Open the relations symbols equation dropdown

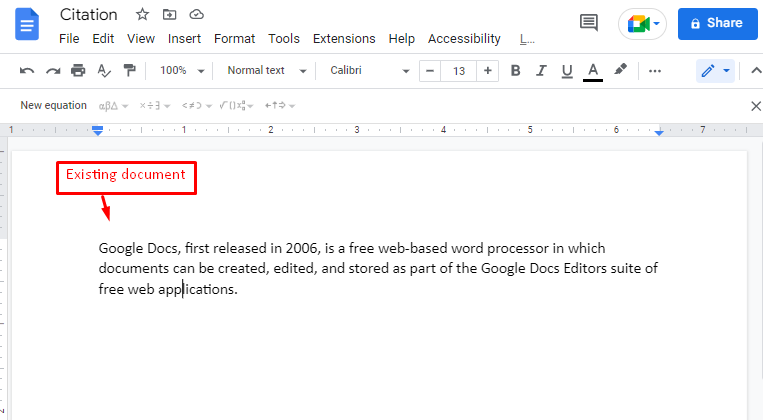pos(197,106)
